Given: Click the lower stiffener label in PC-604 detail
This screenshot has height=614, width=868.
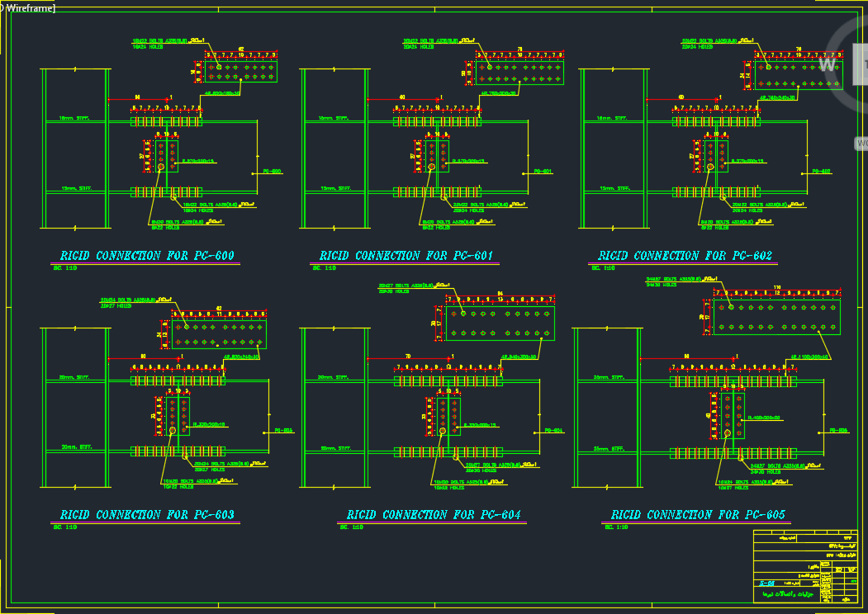Looking at the screenshot, I should pyautogui.click(x=334, y=449).
